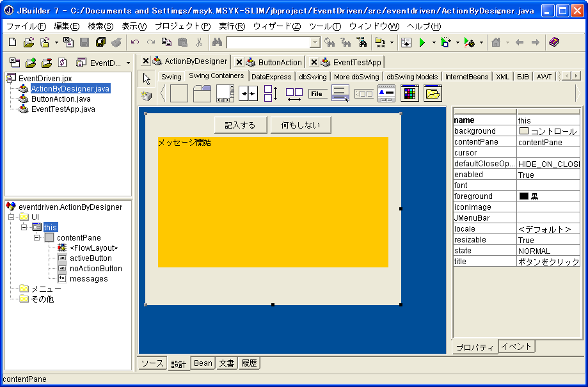Choose the tabbed pane component icon
This screenshot has width=588, height=387.
point(202,93)
